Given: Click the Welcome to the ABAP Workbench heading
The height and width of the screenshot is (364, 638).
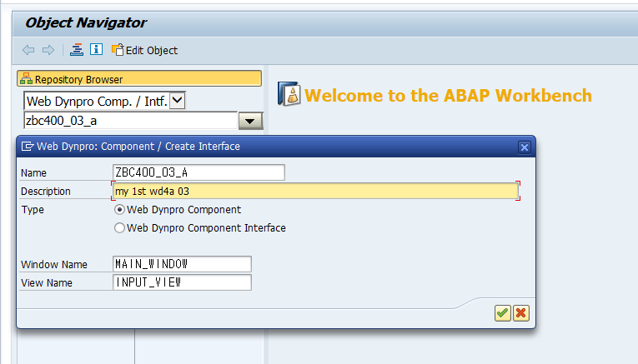Looking at the screenshot, I should pos(448,96).
